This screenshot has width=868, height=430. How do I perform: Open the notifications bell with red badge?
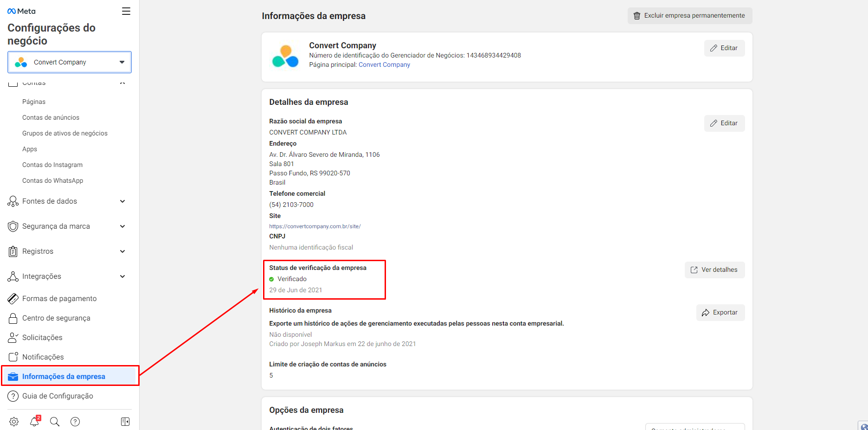(35, 421)
